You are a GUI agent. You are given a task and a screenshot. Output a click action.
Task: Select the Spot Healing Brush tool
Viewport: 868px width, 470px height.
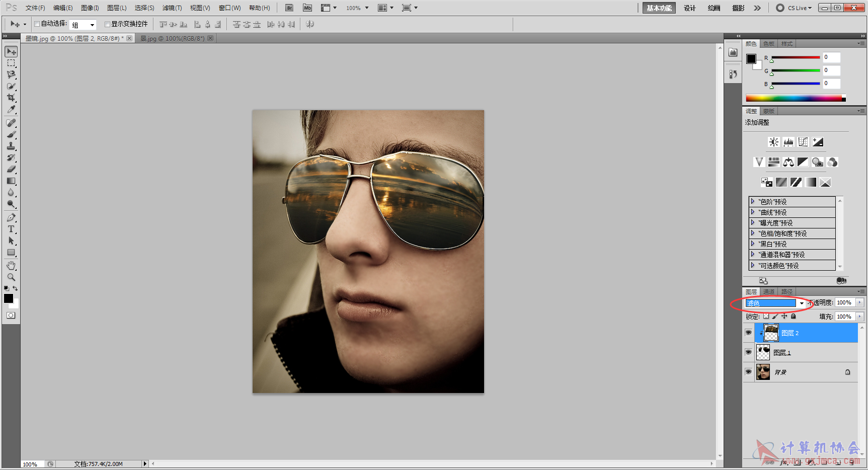[x=11, y=123]
